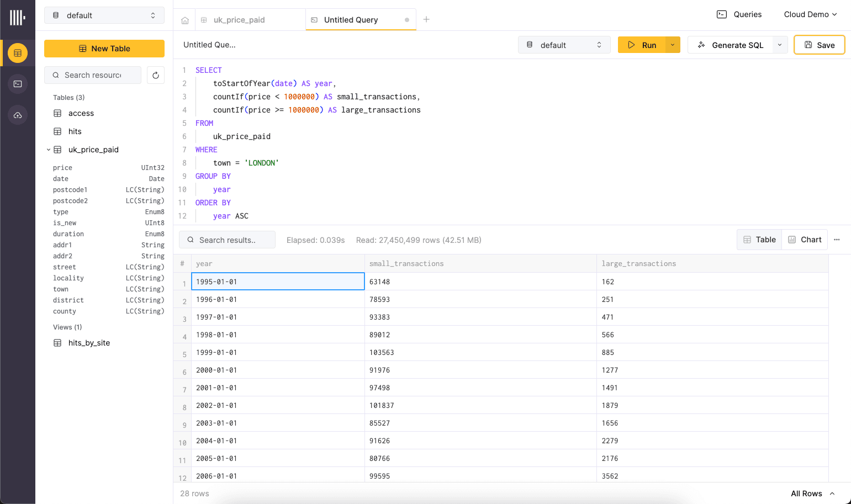Open the All Rows selector
This screenshot has width=851, height=504.
click(812, 494)
